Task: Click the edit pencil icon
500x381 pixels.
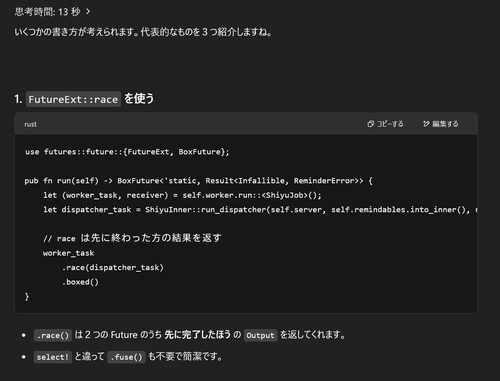Action: coord(426,124)
